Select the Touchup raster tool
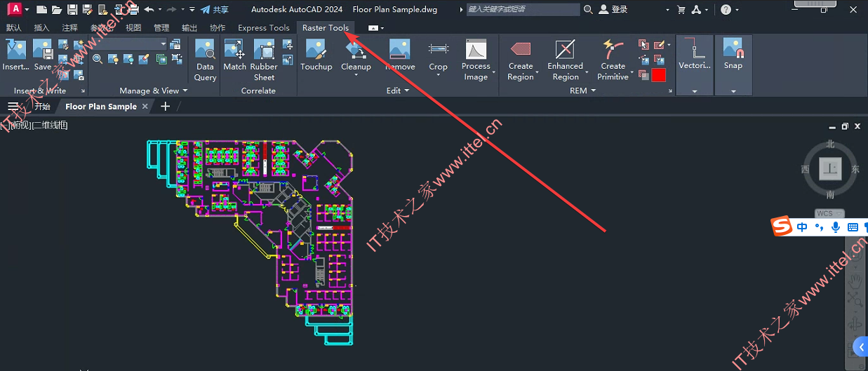Viewport: 868px width, 371px height. [x=316, y=55]
